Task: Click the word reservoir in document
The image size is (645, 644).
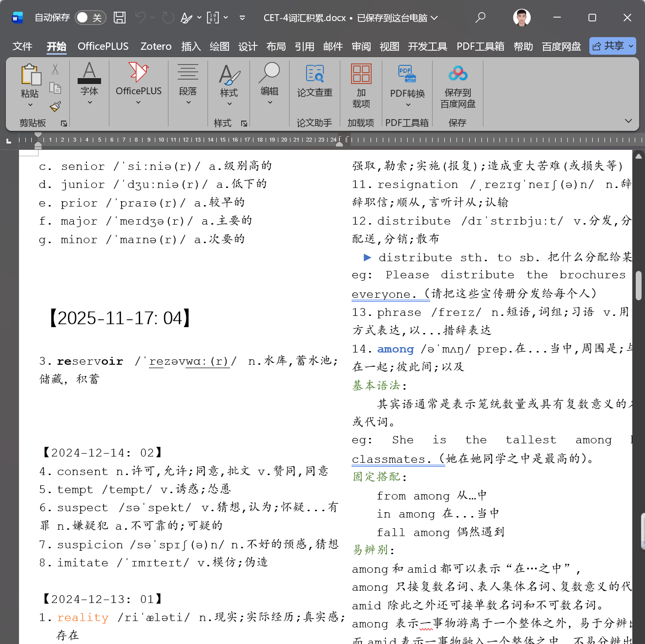Action: coord(90,361)
